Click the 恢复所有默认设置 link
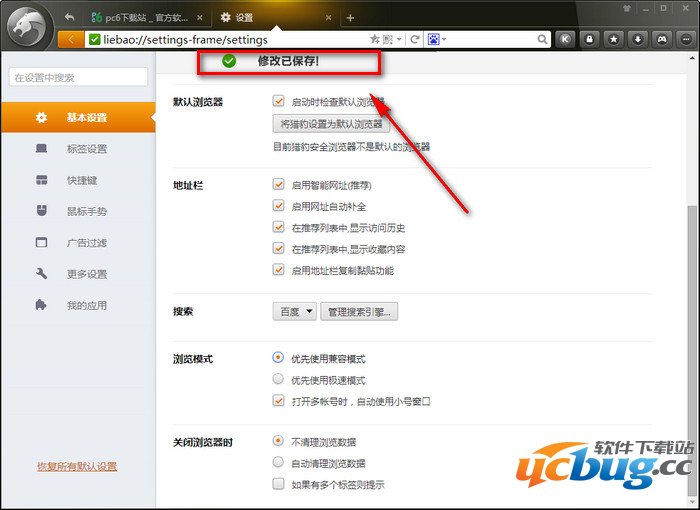The width and height of the screenshot is (700, 510). pos(77,467)
